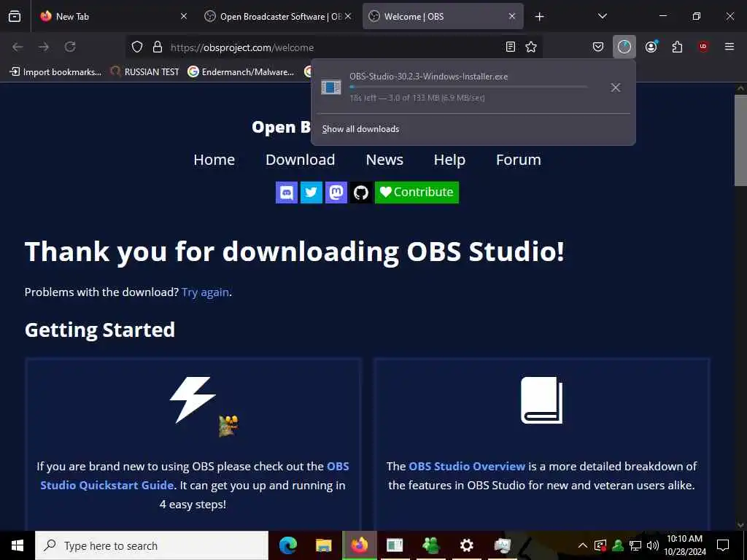This screenshot has height=560, width=747.
Task: Open OBS Discord icon link
Action: [287, 192]
